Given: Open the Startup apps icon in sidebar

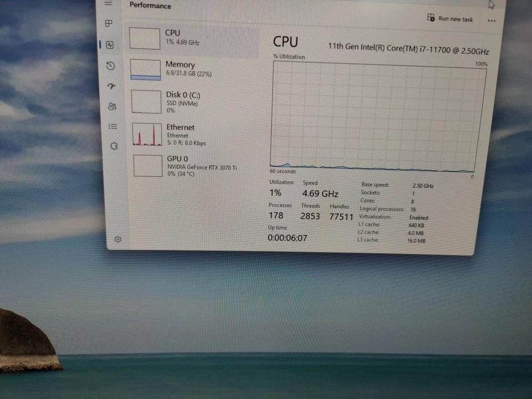Looking at the screenshot, I should point(111,86).
